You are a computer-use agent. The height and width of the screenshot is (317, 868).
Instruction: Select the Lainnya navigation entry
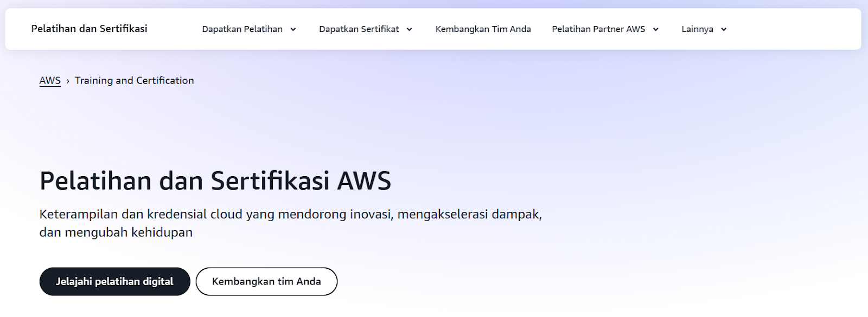click(697, 29)
